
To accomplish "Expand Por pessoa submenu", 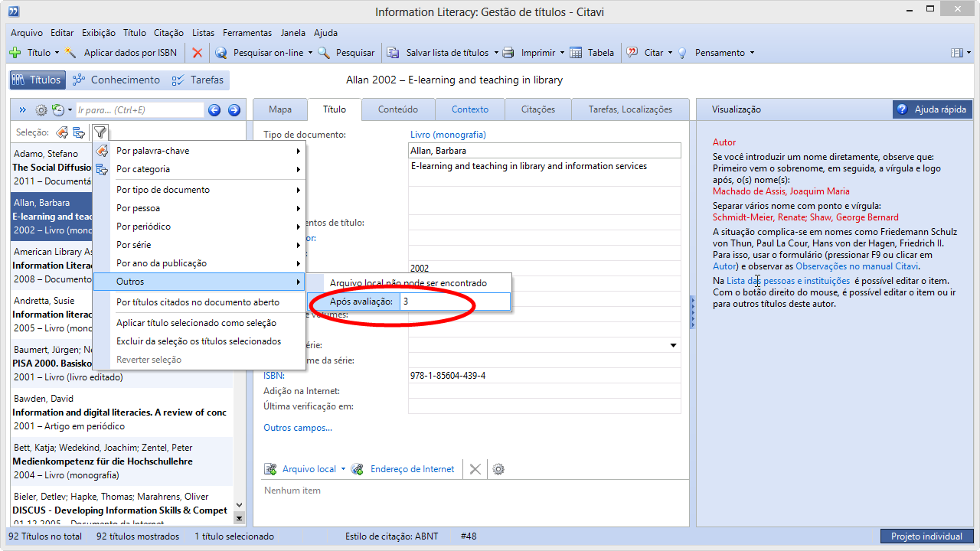I will point(199,208).
